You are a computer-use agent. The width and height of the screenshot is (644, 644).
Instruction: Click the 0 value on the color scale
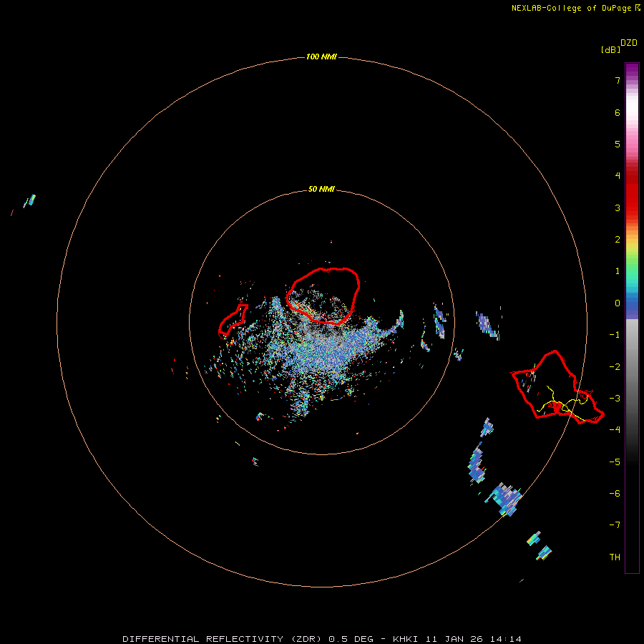tap(618, 303)
